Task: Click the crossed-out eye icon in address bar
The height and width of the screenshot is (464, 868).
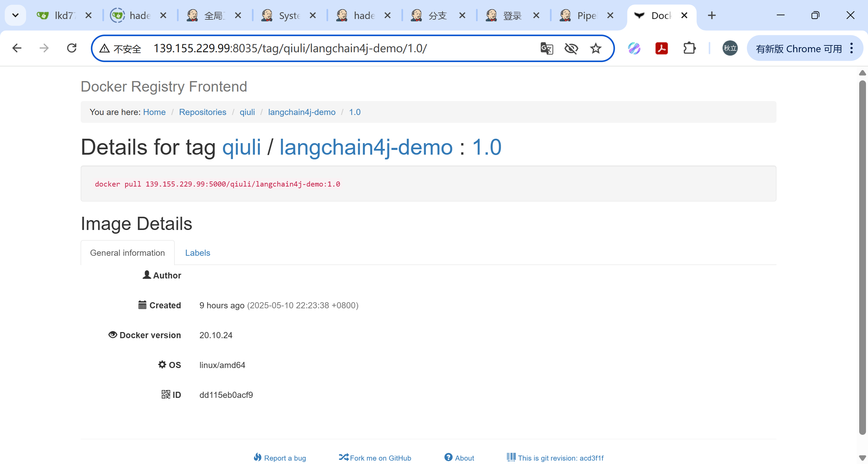Action: [x=571, y=49]
